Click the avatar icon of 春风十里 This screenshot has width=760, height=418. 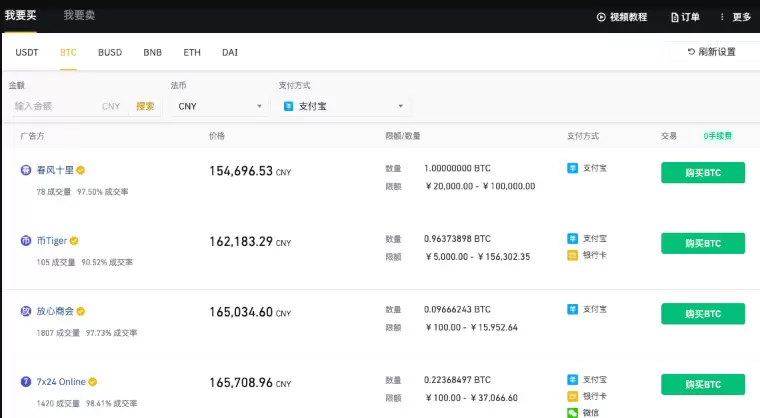pos(26,170)
